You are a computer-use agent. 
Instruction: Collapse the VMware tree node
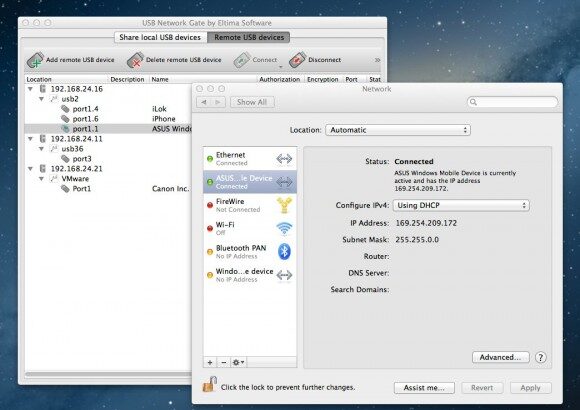[41, 179]
